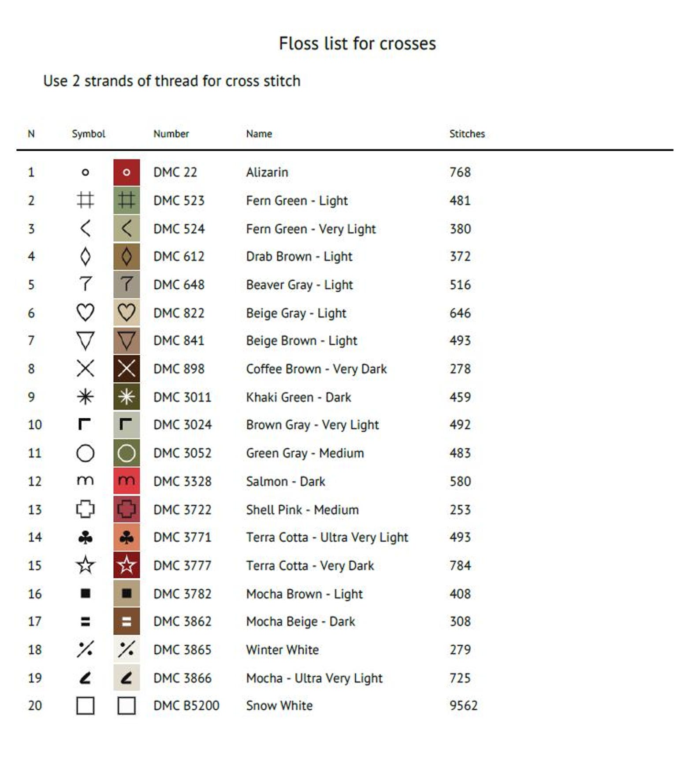
Task: Click the heart symbol in row 6
Action: [85, 313]
